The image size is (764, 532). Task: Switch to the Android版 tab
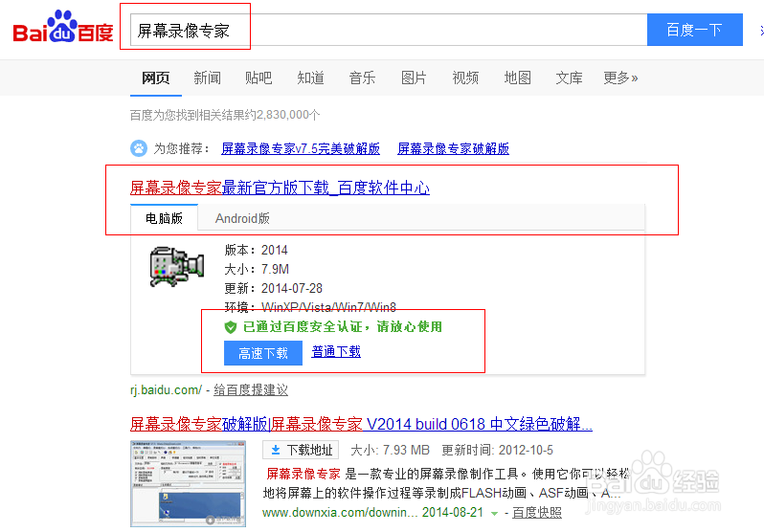(242, 218)
